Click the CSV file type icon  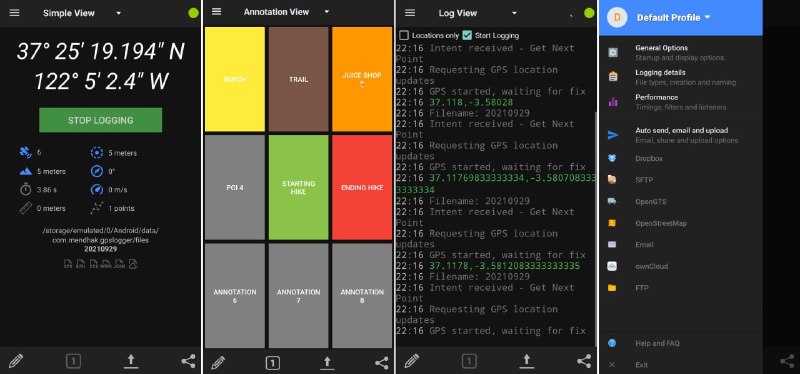[x=93, y=264]
